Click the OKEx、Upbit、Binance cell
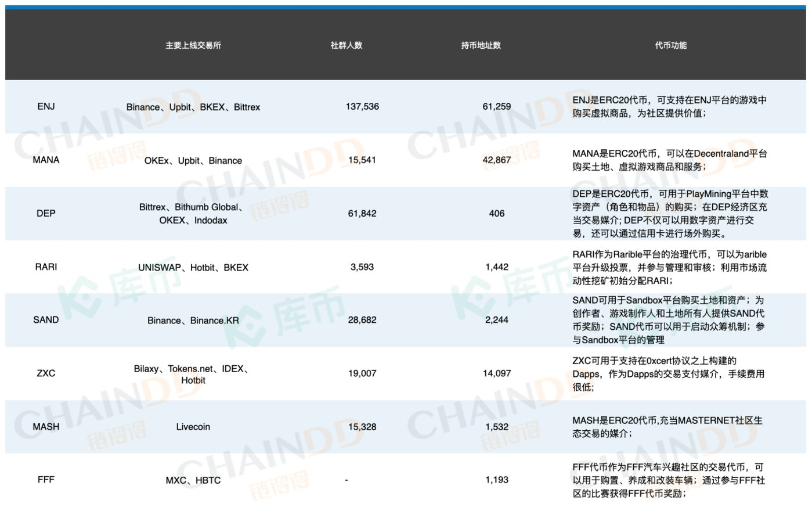This screenshot has height=522, width=812. pos(193,160)
